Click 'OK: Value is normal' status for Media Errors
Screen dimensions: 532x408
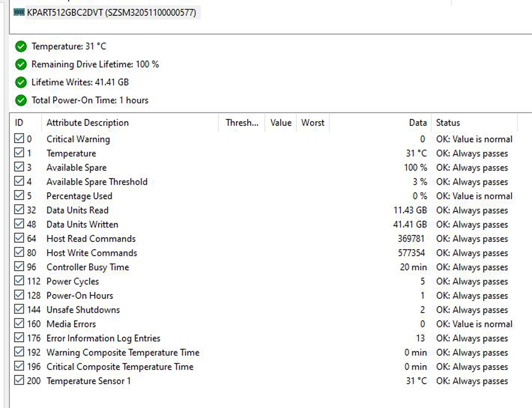[x=474, y=324]
